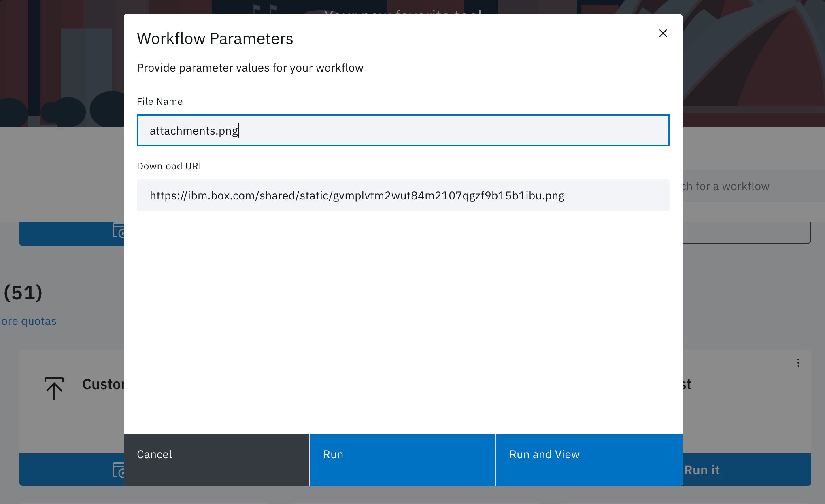825x504 pixels.
Task: Click into the Download URL field
Action: (x=402, y=195)
